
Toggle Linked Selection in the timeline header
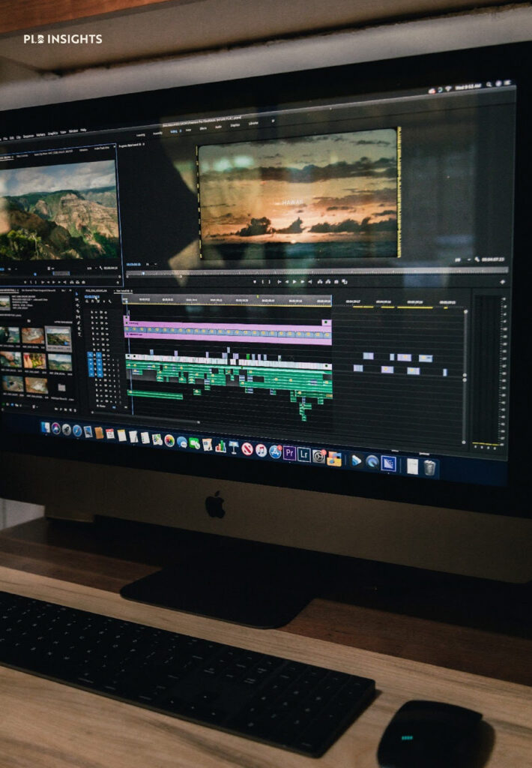pos(98,301)
